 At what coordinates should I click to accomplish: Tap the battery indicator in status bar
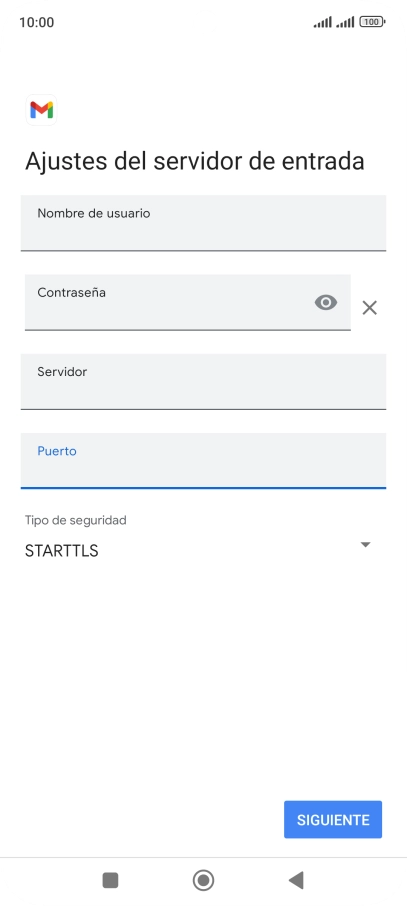pyautogui.click(x=372, y=22)
